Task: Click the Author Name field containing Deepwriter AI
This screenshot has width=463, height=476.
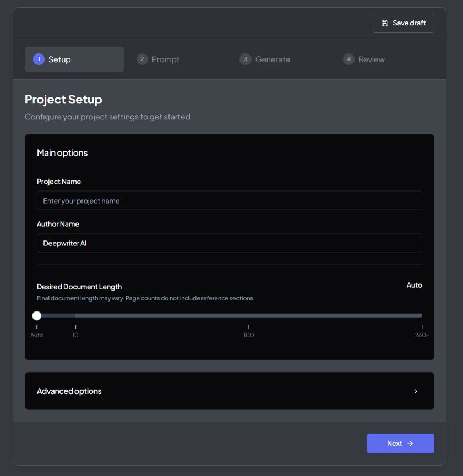Action: tap(229, 243)
